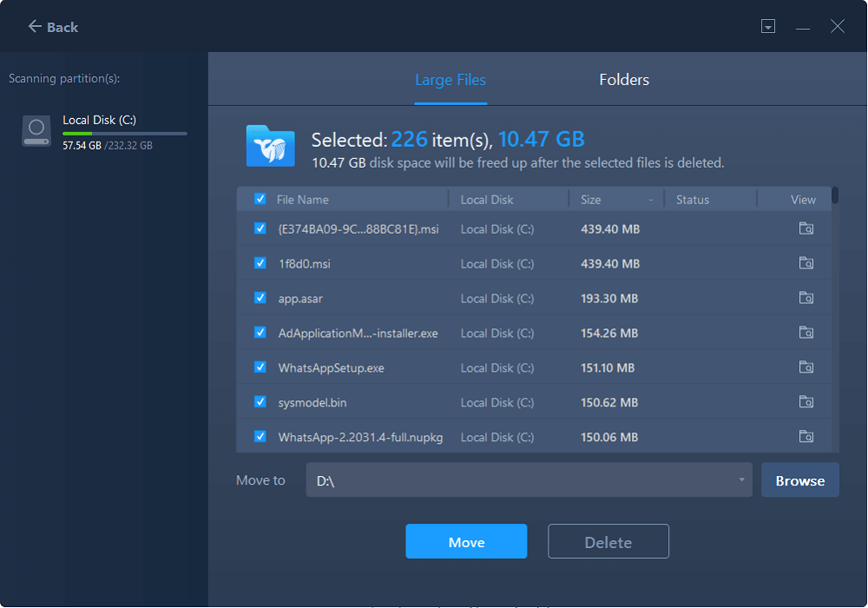Select the Local Disk (C:) drive icon
The width and height of the screenshot is (868, 608).
tap(36, 130)
